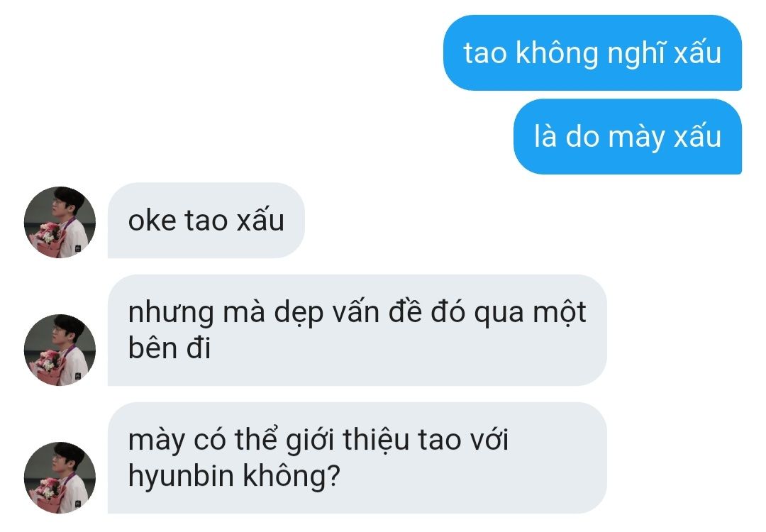
Task: Tap avatar next to "nhưng mà dẹp" message
Action: click(x=60, y=350)
